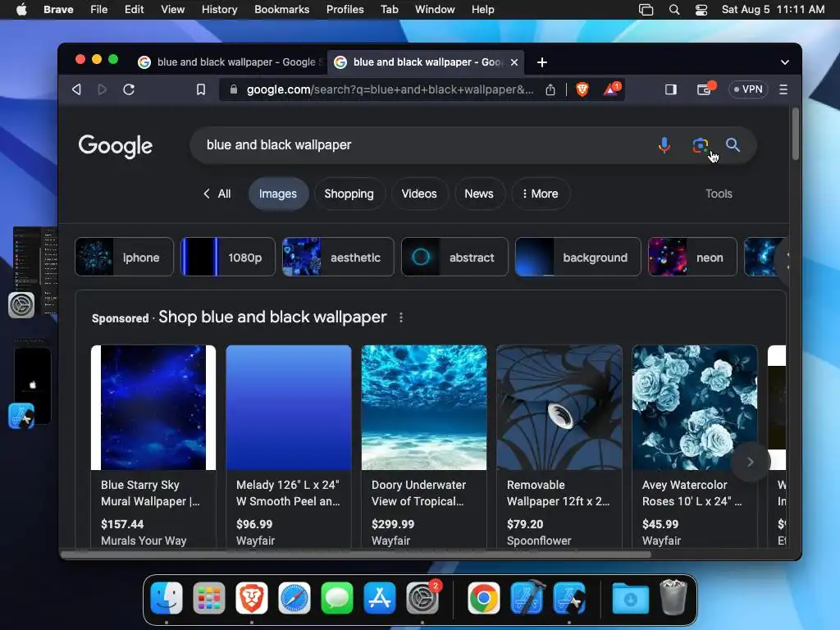Switch to the first wallpaper search tab
The image size is (840, 630).
[x=229, y=62]
